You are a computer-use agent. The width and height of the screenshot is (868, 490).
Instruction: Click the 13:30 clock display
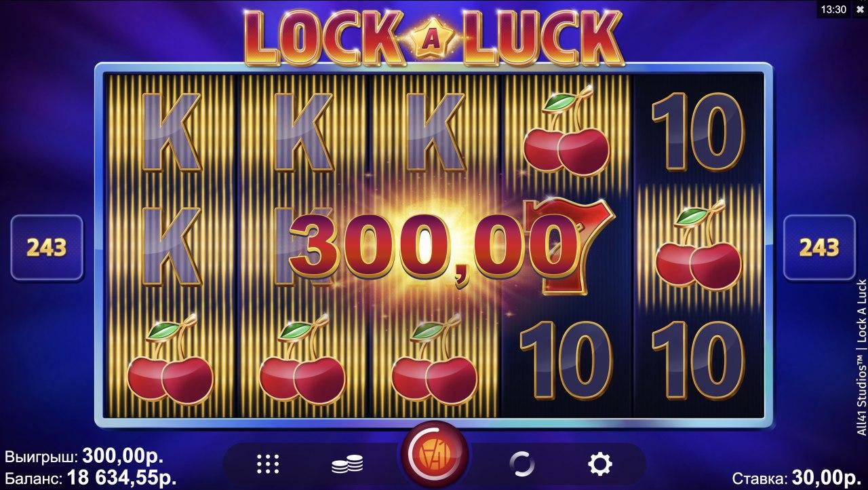(x=833, y=9)
